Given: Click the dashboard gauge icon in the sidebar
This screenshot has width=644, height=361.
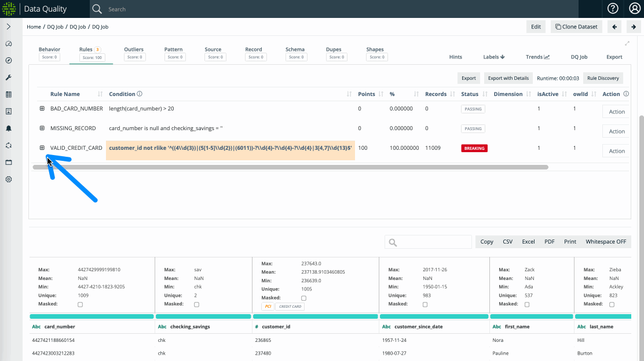Looking at the screenshot, I should point(9,44).
